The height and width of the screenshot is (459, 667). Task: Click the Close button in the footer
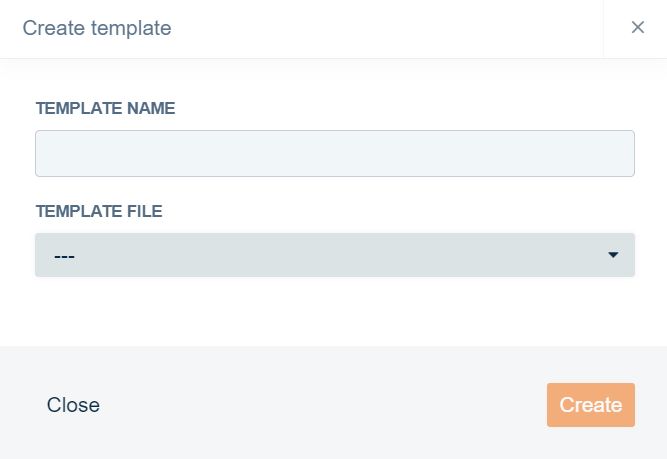[x=73, y=405]
